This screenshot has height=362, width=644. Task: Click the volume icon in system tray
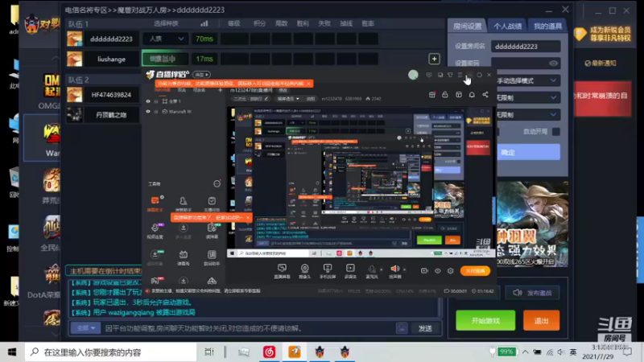[x=561, y=352]
